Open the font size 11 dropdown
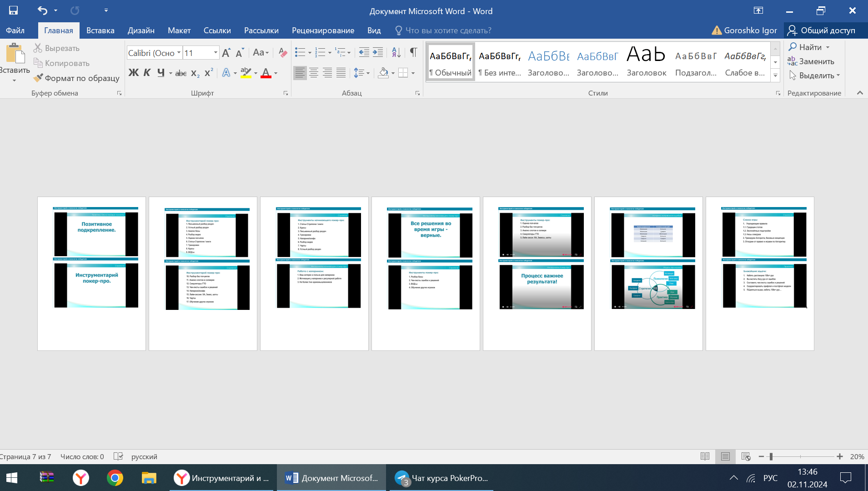 [216, 53]
